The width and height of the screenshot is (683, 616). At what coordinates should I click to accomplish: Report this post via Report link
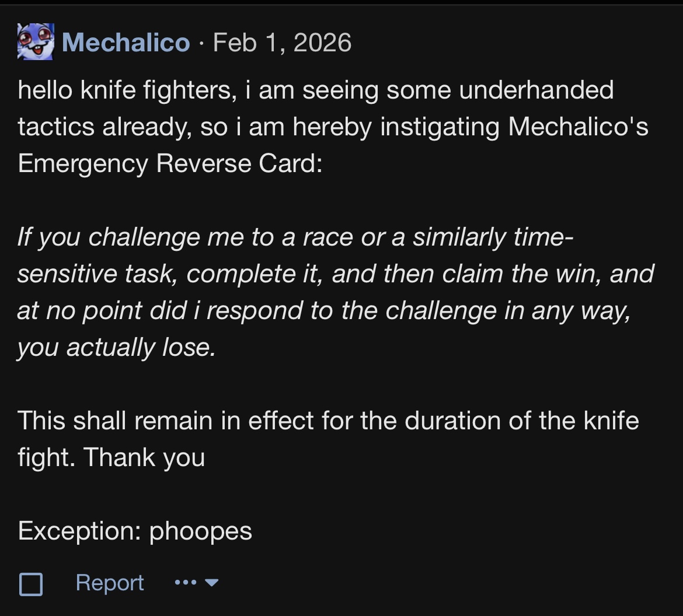[110, 583]
